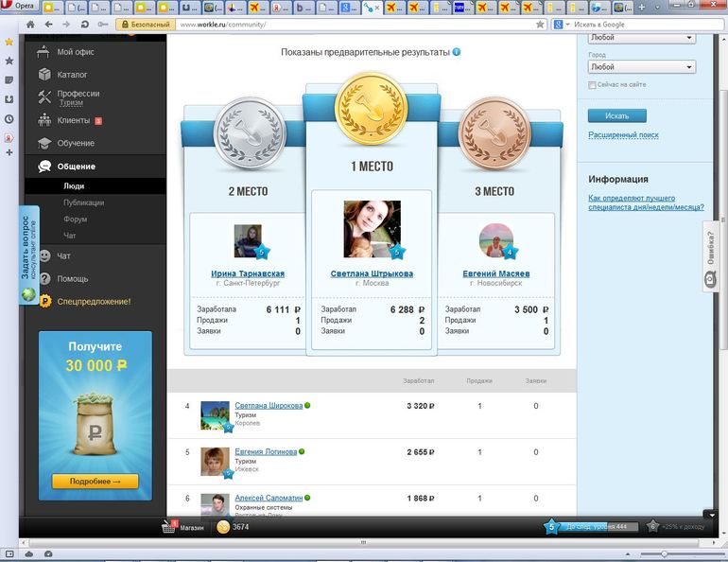Open Ирина Тарнавская profile link

[x=248, y=273]
